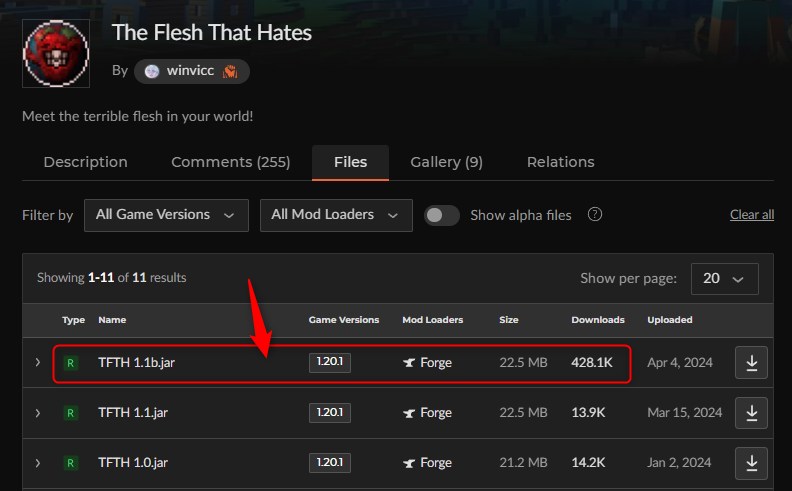
Task: Click the Clear all filters link
Action: click(752, 215)
